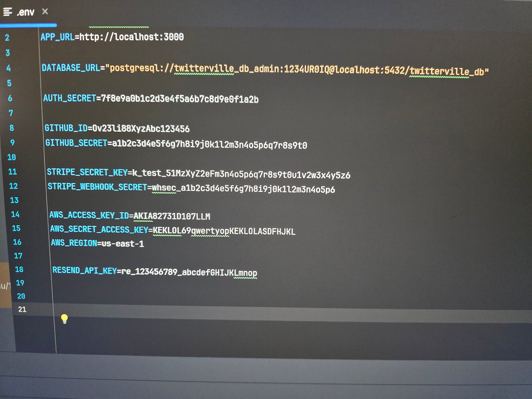Image resolution: width=532 pixels, height=399 pixels.
Task: Click the STRIPE_SECRET_KEY key
Action: 87,173
